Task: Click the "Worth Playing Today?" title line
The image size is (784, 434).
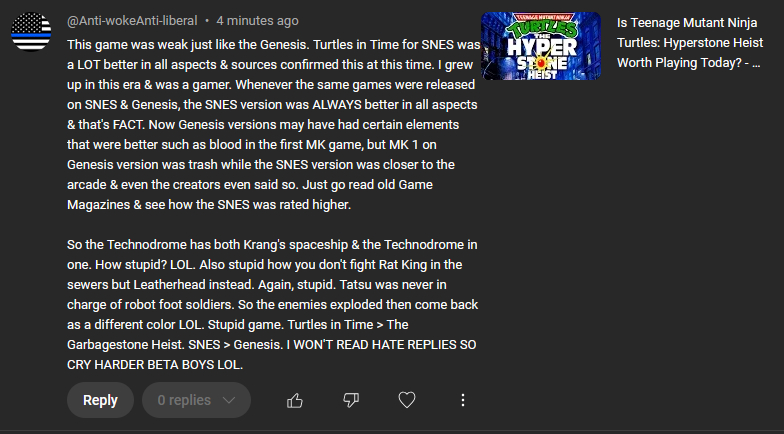Action: point(690,62)
